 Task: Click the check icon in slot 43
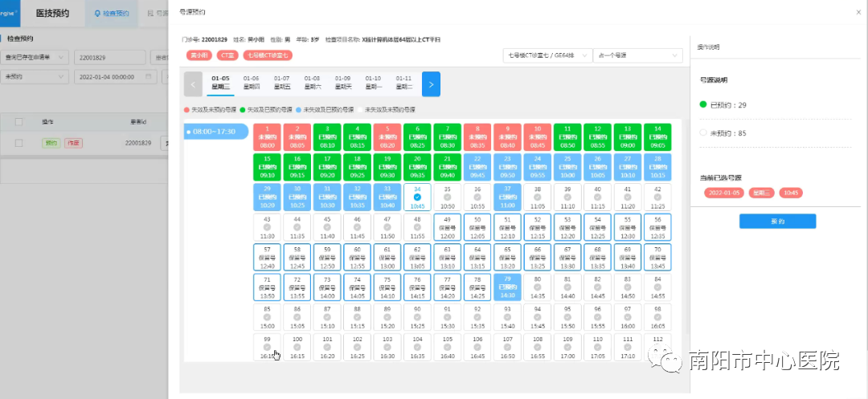268,227
